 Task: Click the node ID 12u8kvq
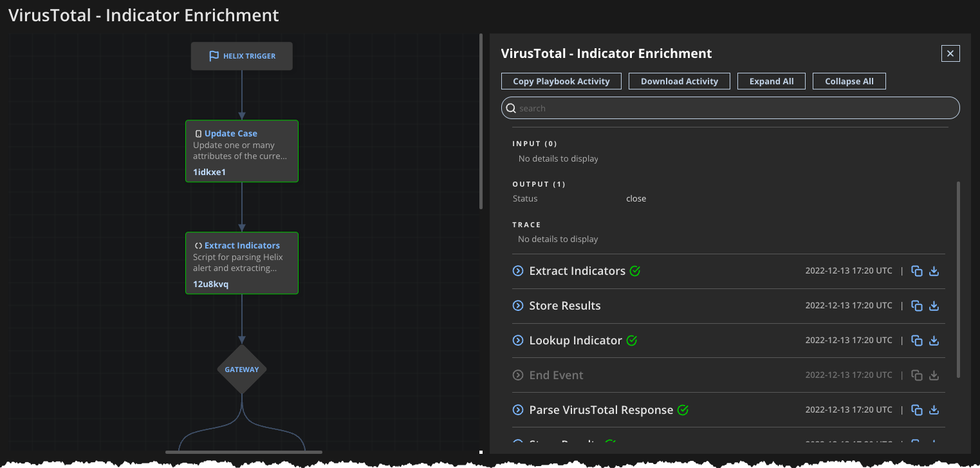coord(211,284)
